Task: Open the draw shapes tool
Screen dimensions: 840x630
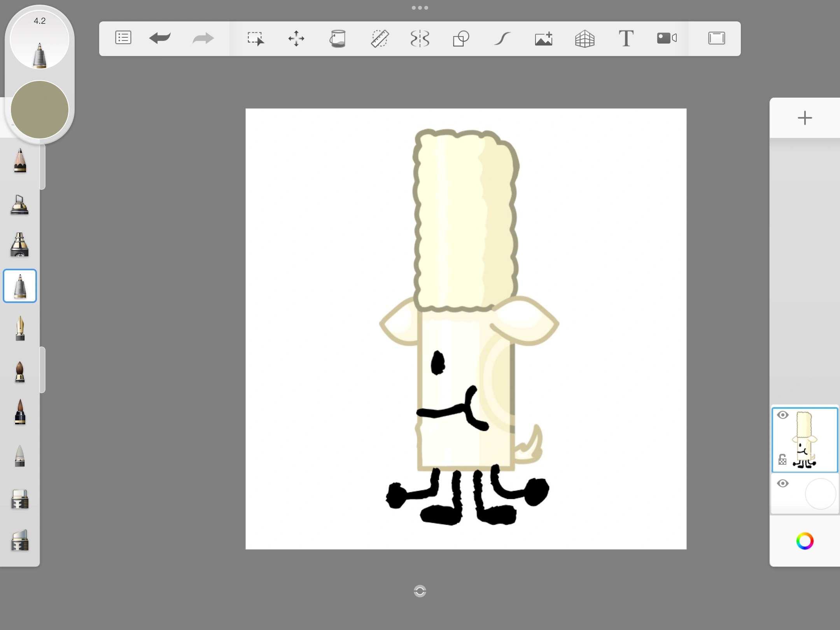Action: 461,38
